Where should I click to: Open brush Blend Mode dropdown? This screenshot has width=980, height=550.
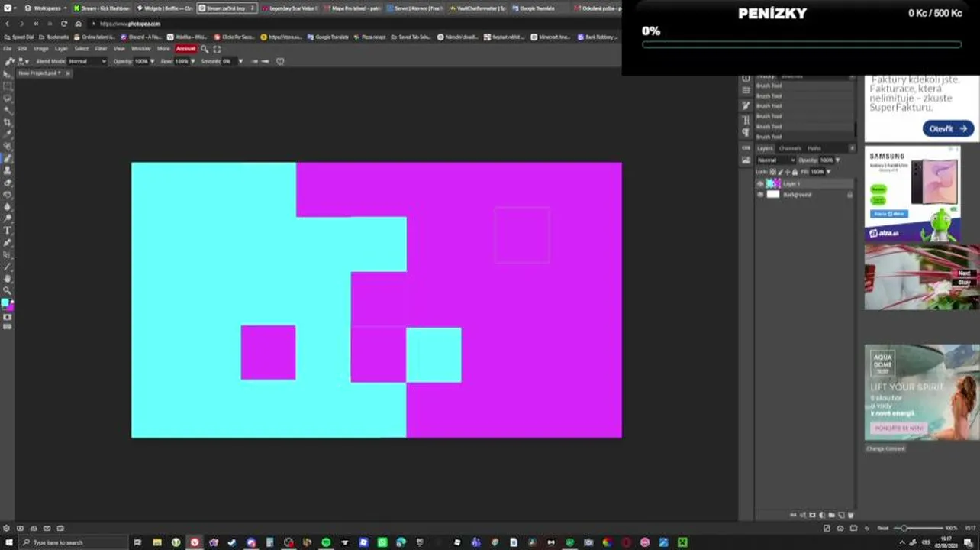87,61
